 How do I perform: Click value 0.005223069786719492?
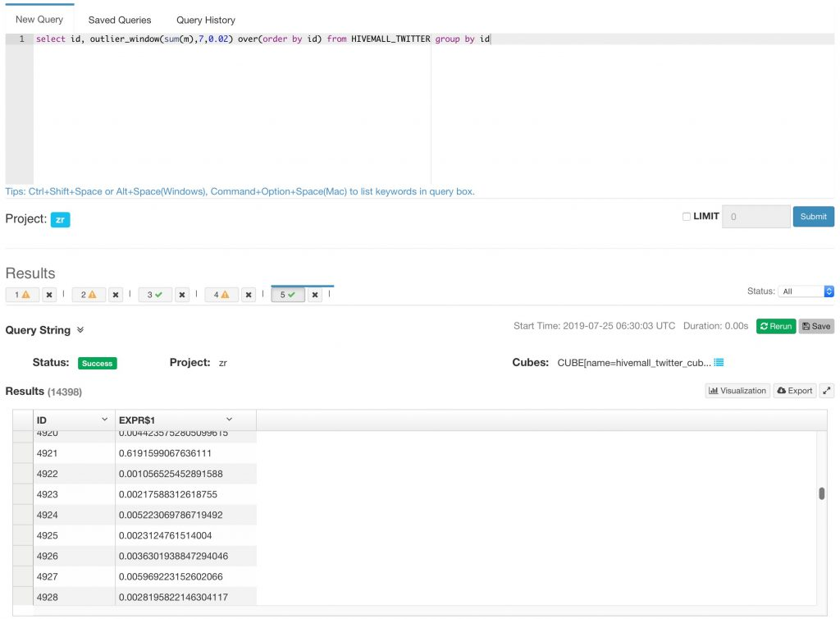171,515
